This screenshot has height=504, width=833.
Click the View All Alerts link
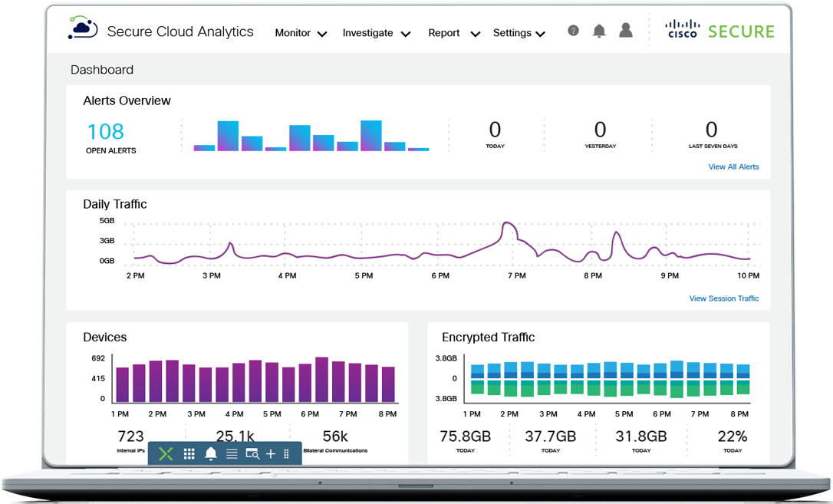(733, 166)
